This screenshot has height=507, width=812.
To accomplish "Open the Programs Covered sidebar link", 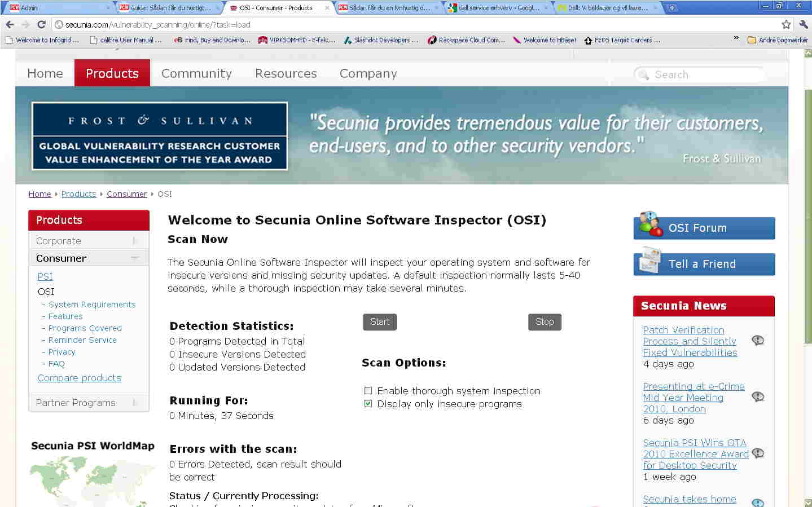I will click(85, 328).
